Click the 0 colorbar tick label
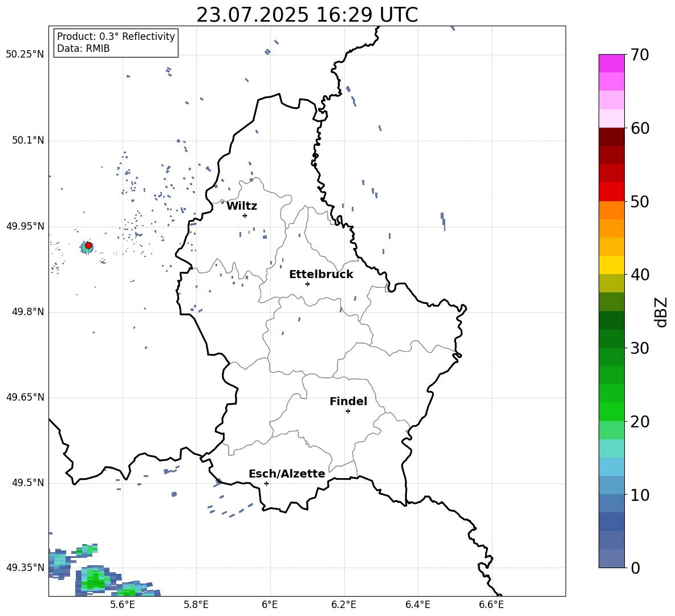675x616 pixels. click(x=635, y=568)
